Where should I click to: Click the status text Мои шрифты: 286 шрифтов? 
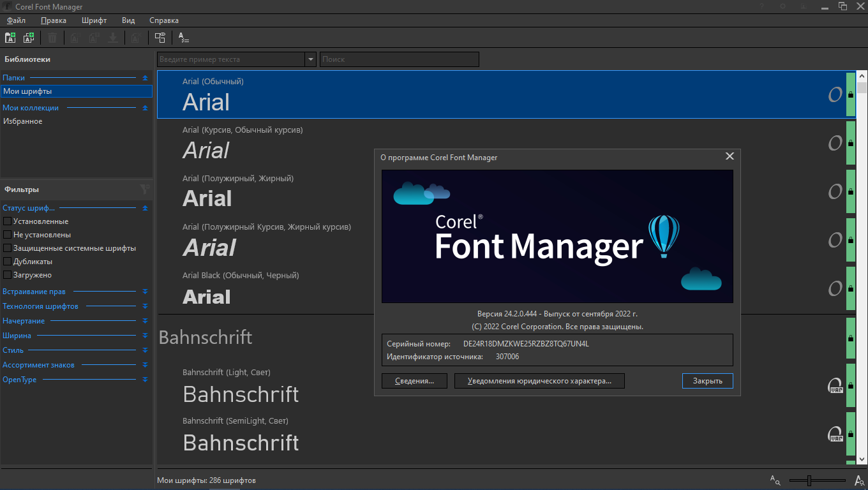click(x=207, y=480)
